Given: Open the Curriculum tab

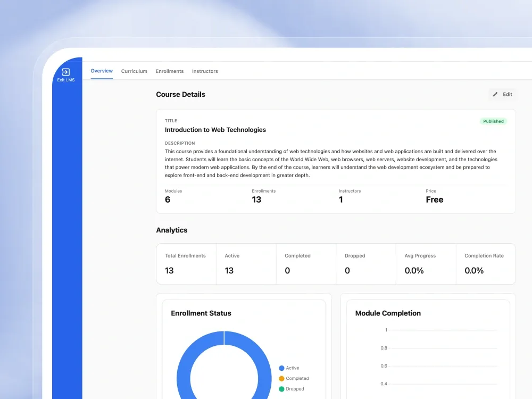Looking at the screenshot, I should pos(134,71).
